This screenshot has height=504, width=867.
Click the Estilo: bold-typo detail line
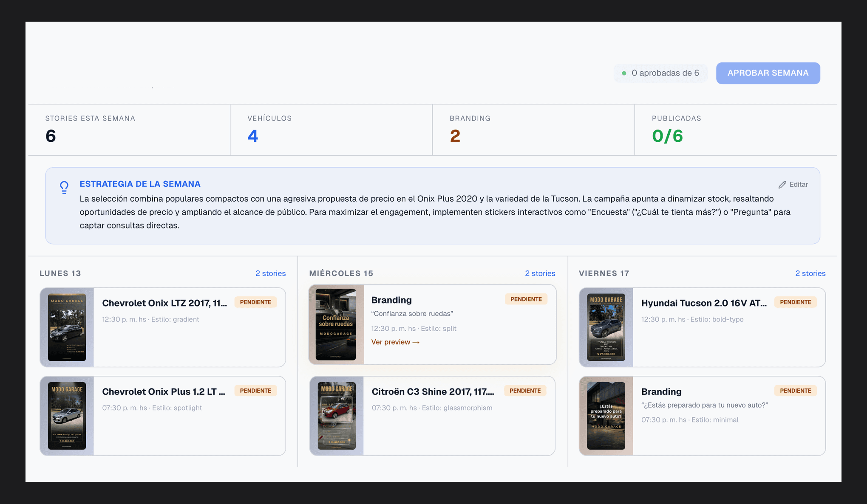pyautogui.click(x=692, y=319)
